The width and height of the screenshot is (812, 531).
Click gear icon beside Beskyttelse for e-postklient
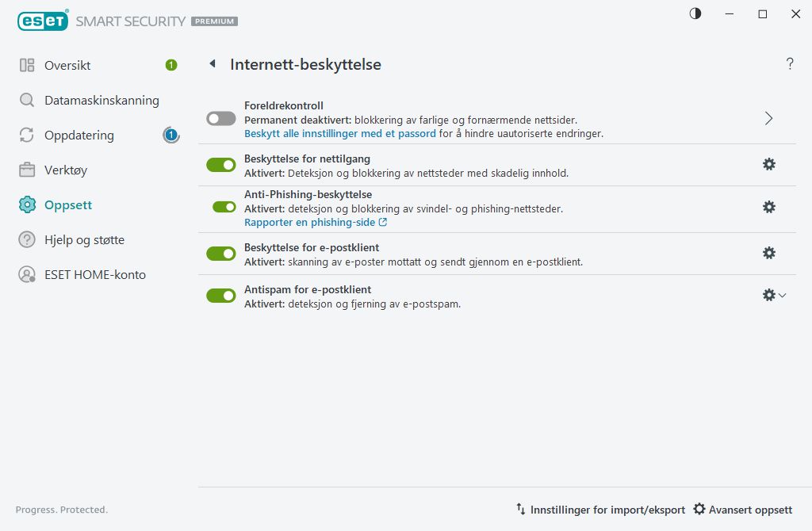click(768, 253)
